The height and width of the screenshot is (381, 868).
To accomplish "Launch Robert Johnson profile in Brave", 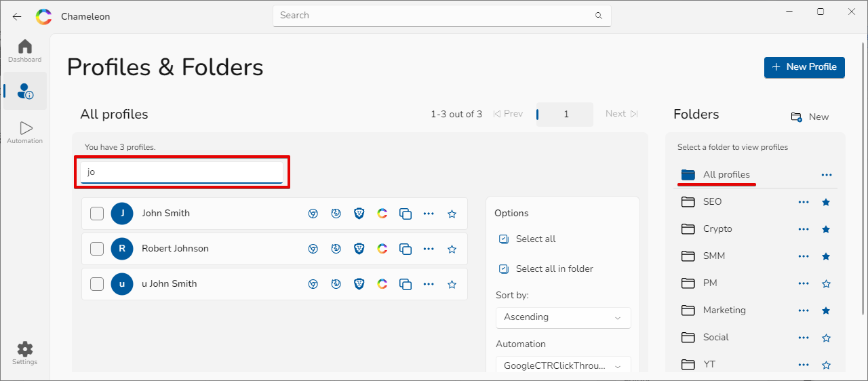I will pyautogui.click(x=359, y=249).
